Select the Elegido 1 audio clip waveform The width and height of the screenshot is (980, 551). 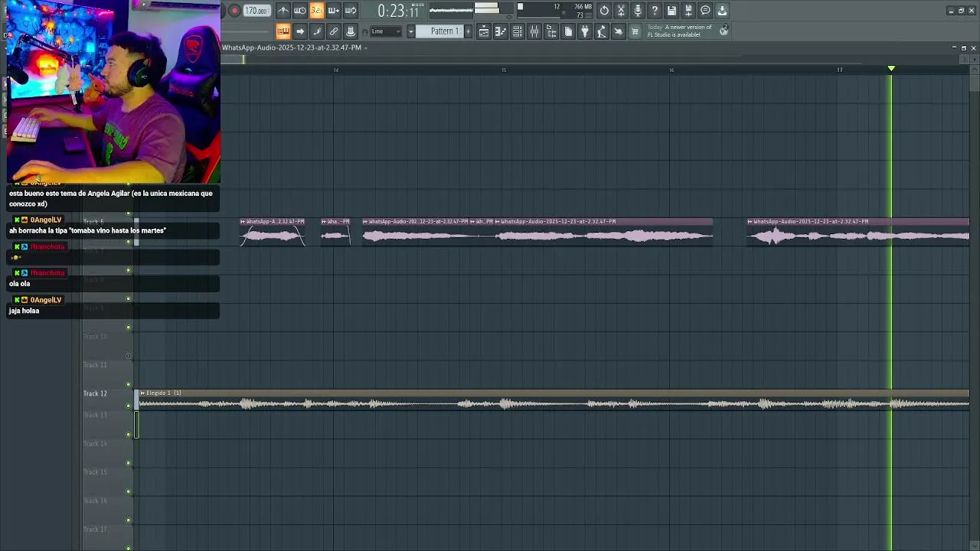(x=553, y=404)
